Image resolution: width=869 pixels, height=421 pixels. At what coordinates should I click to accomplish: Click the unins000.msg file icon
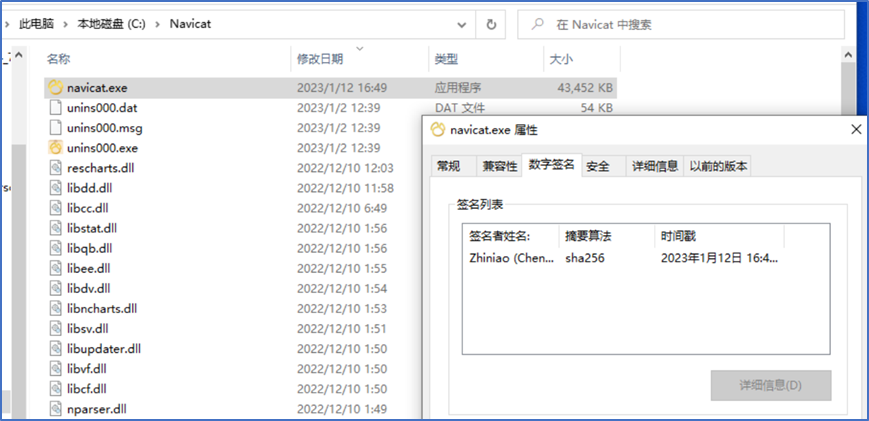(55, 128)
